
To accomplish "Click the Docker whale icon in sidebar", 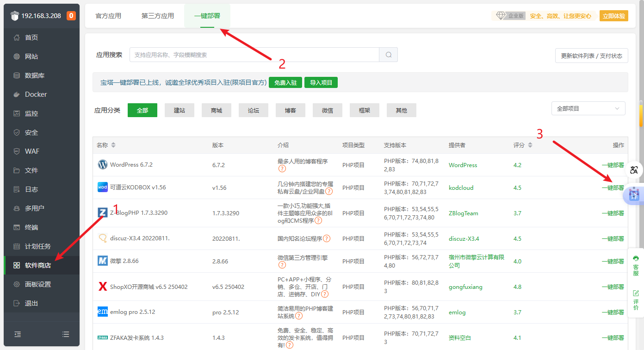I will point(17,94).
